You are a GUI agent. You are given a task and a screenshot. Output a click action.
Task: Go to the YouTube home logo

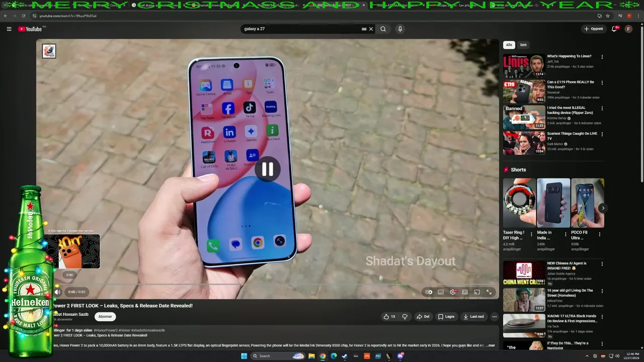pos(30,29)
